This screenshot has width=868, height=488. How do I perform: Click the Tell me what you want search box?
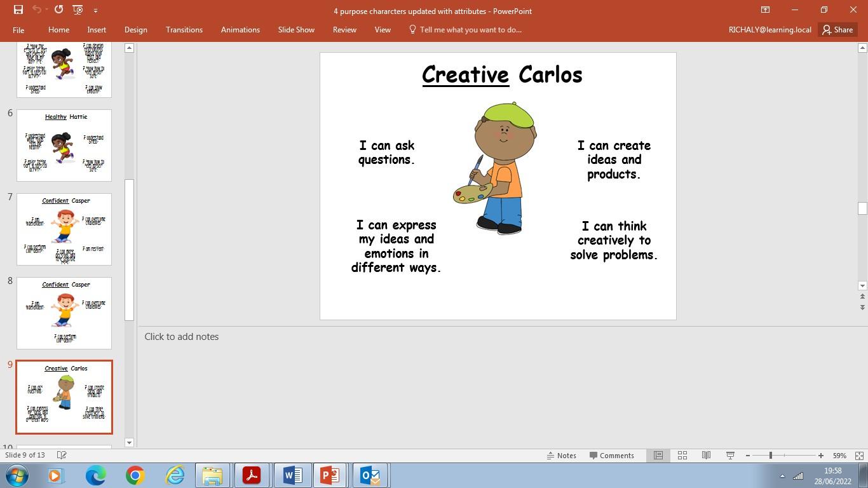(465, 30)
